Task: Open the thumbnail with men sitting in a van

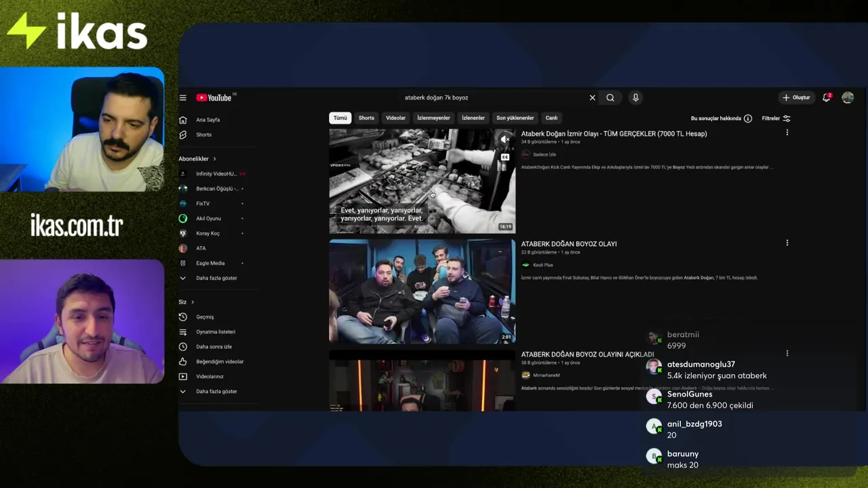Action: click(422, 291)
